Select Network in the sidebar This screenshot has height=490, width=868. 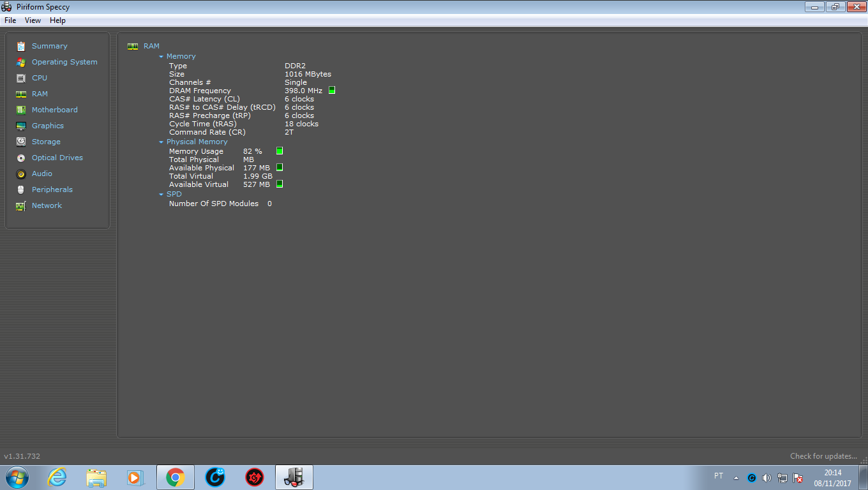[47, 205]
